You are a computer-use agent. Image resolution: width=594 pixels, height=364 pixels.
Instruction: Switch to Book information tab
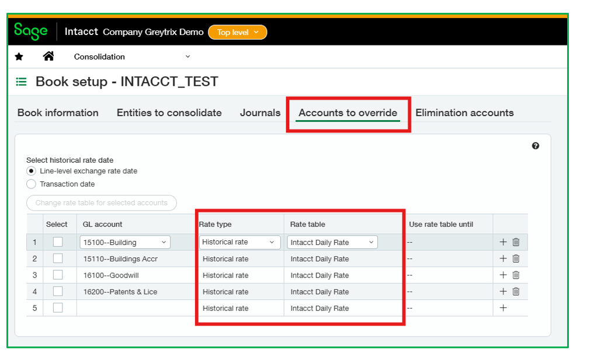point(58,113)
